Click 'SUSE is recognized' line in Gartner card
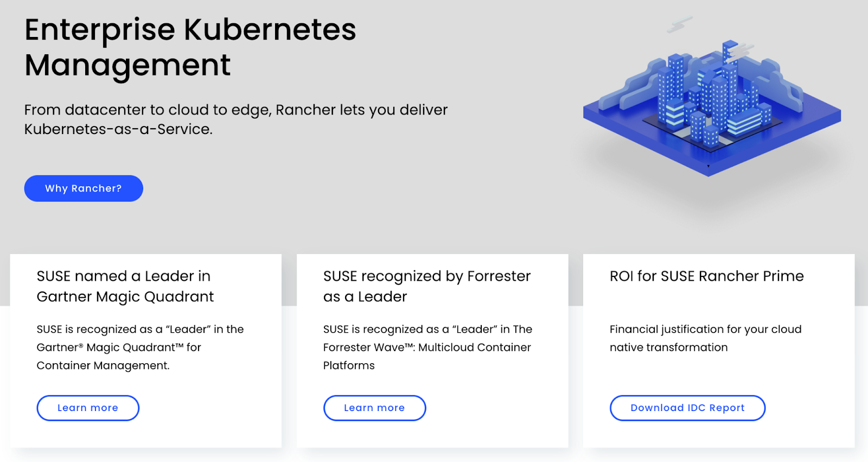868x462 pixels. (140, 330)
